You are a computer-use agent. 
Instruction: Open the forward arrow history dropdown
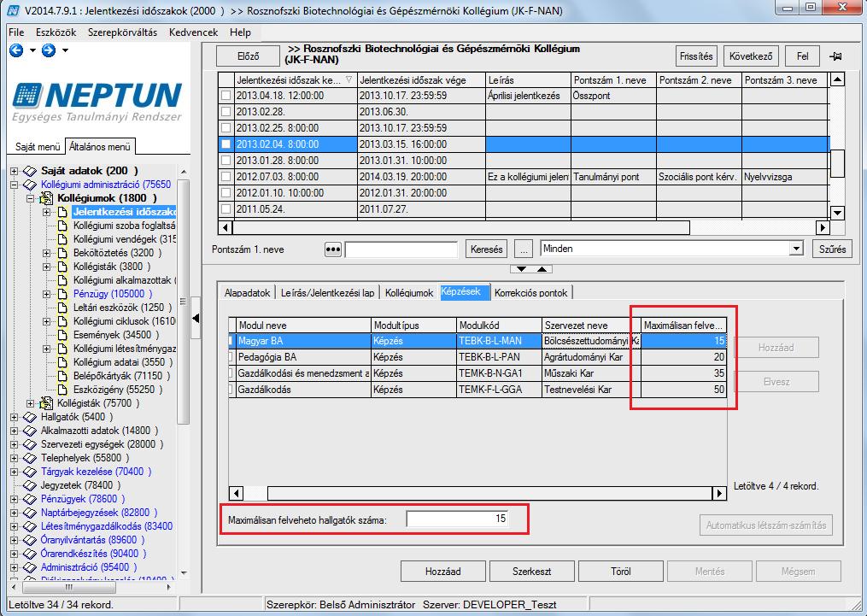(65, 51)
